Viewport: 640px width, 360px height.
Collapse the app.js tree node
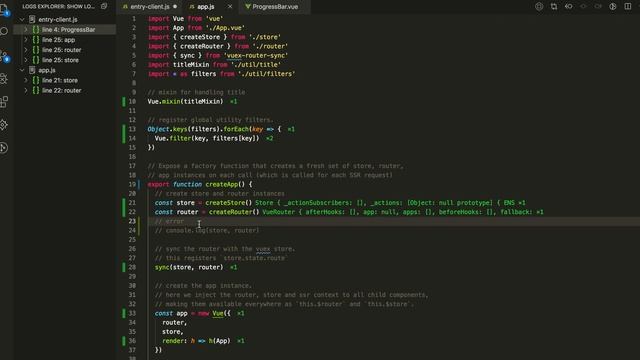(22, 70)
